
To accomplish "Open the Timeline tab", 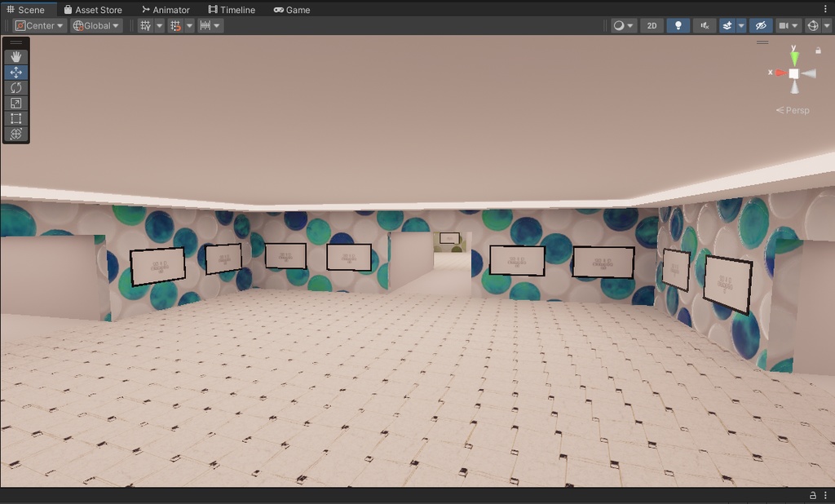I will [x=232, y=10].
